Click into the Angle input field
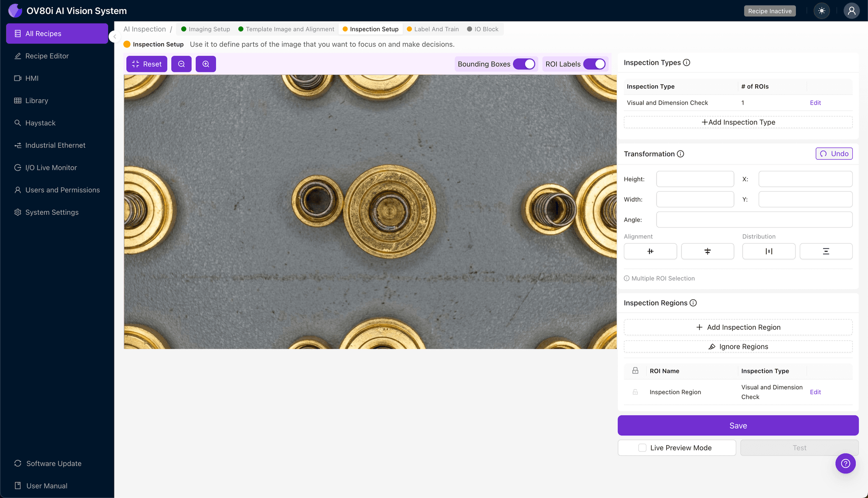Screen dimensions: 868x498 [754, 220]
